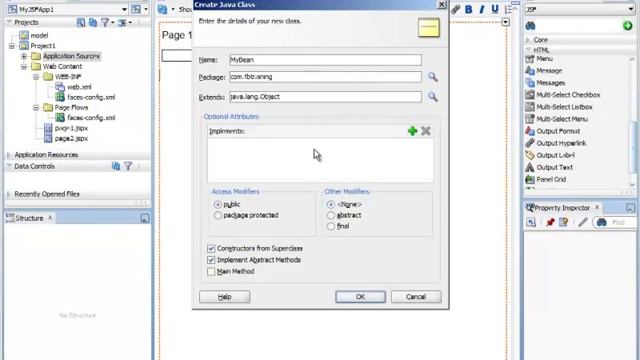Click the Extends field with java.lang.Object
640x360 pixels.
point(325,97)
